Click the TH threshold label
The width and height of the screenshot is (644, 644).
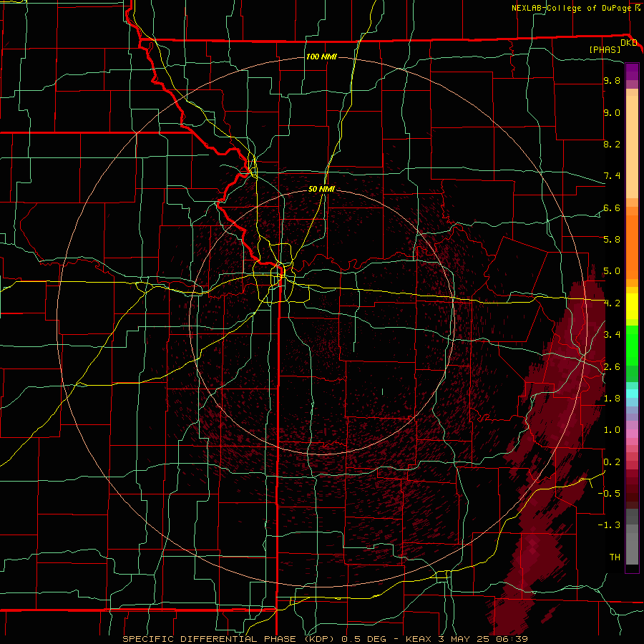(615, 557)
